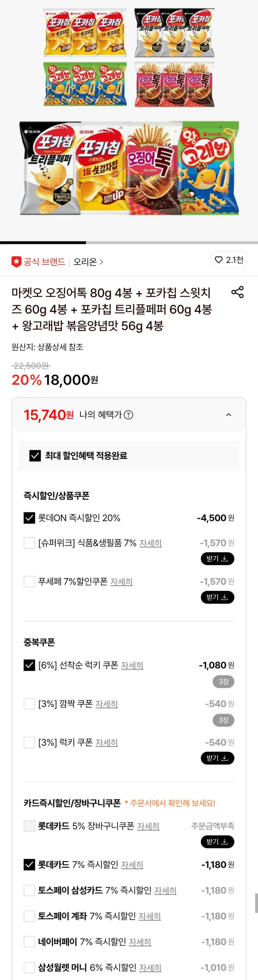Viewport: 258px width, 980px height.
Task: Open the 오리온 brand page chevron
Action: (101, 262)
